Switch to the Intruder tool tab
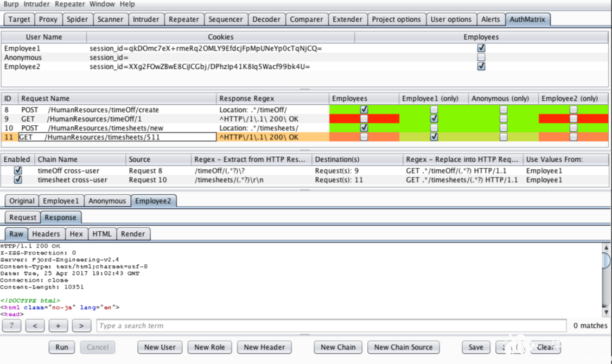The width and height of the screenshot is (612, 364). coord(146,19)
